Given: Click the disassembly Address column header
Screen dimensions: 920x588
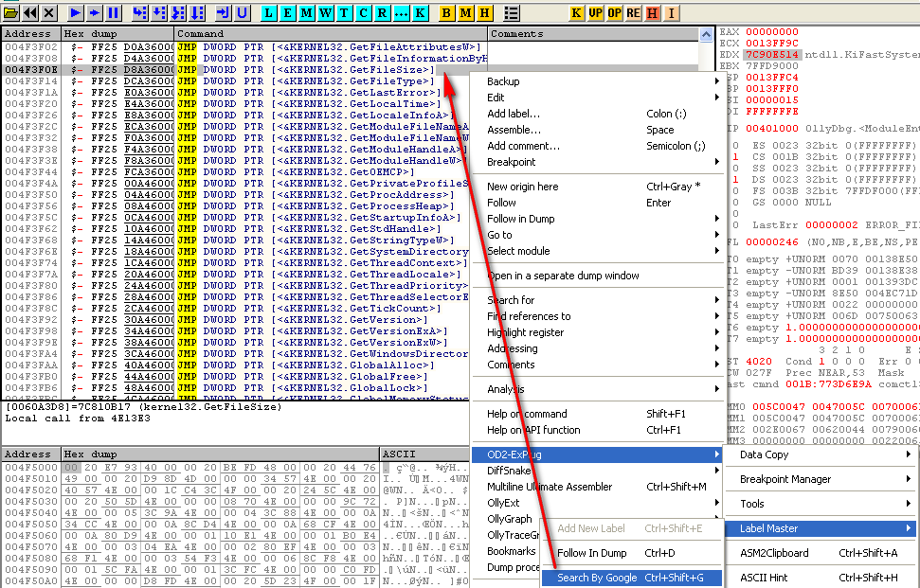Looking at the screenshot, I should click(31, 34).
